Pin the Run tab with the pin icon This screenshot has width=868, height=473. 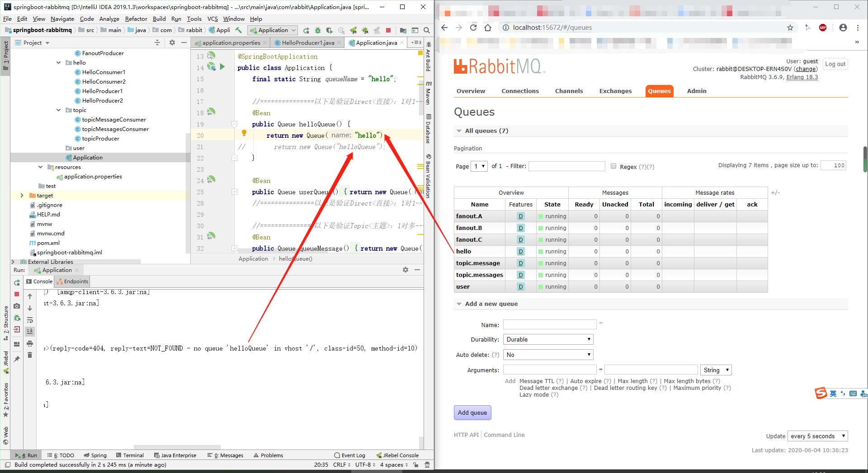coord(17,358)
